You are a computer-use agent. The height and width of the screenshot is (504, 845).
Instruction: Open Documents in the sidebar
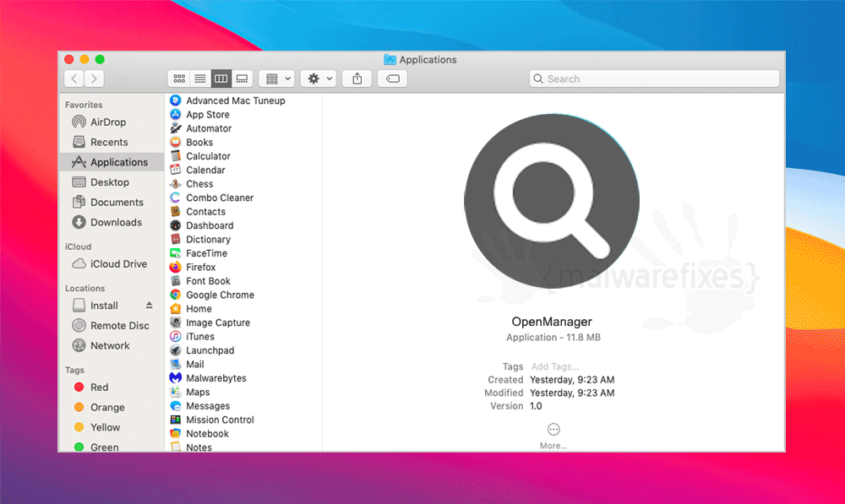[x=111, y=203]
